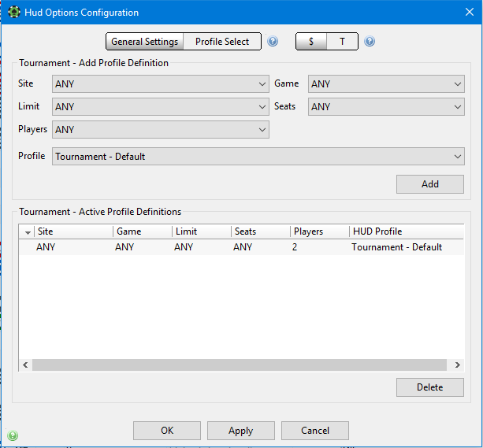Viewport: 483px width, 448px height.
Task: Open the Players dropdown
Action: pos(161,129)
